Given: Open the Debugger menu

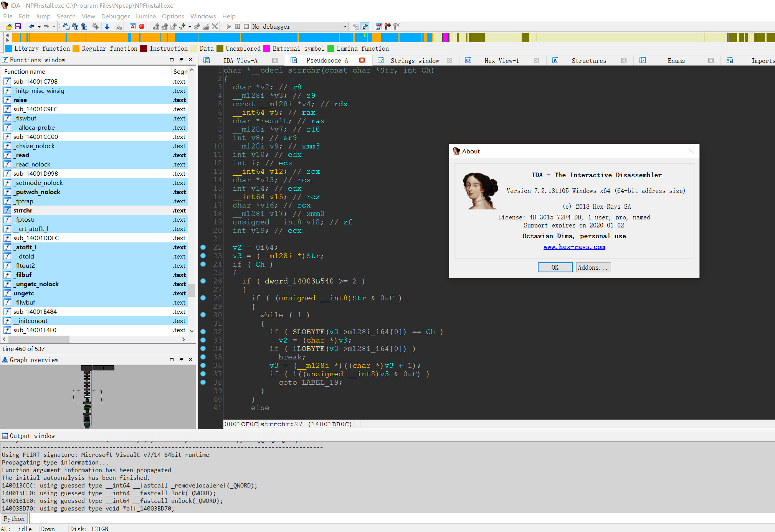Looking at the screenshot, I should tap(115, 16).
